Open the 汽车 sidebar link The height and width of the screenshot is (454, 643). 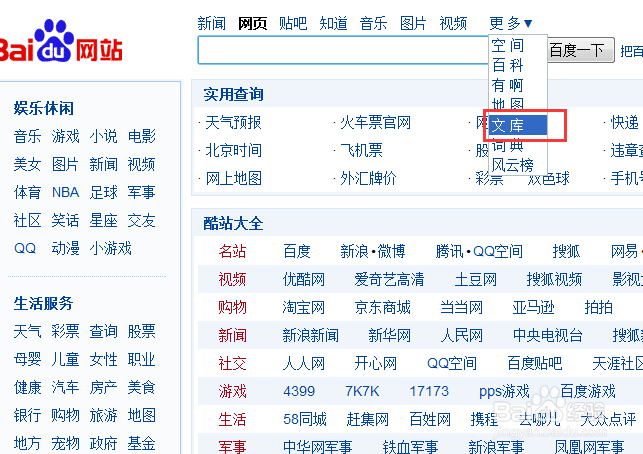(66, 387)
